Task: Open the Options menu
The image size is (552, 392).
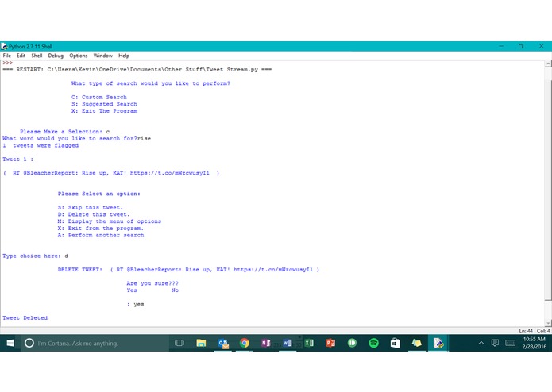Action: click(x=78, y=56)
